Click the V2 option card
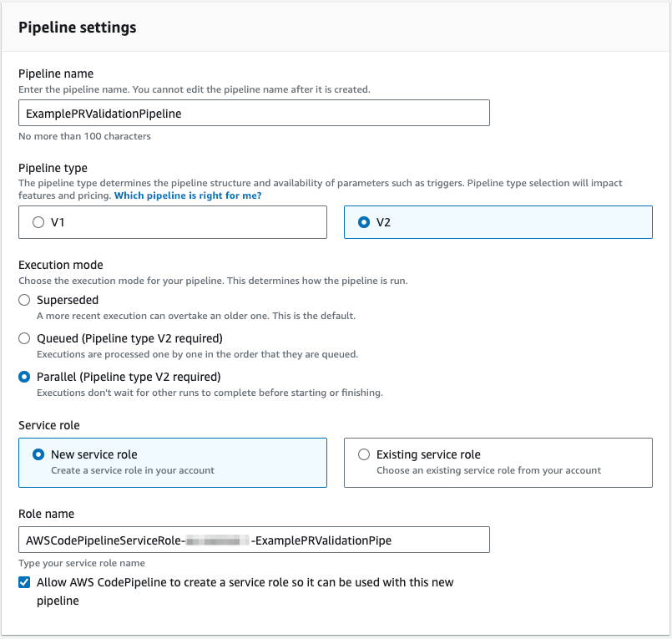 [498, 221]
